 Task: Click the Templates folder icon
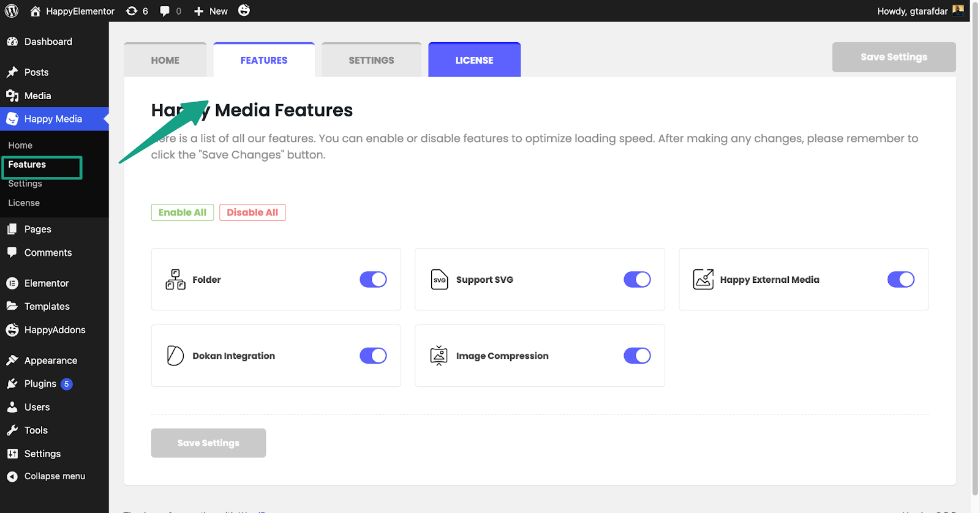tap(12, 306)
